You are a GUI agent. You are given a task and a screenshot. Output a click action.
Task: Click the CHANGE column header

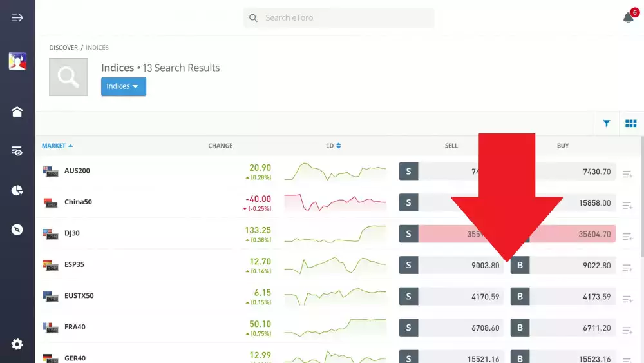click(220, 146)
